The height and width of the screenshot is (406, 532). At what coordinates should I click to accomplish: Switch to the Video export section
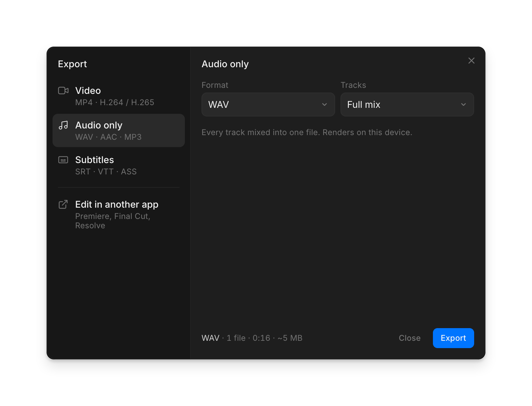click(x=119, y=96)
